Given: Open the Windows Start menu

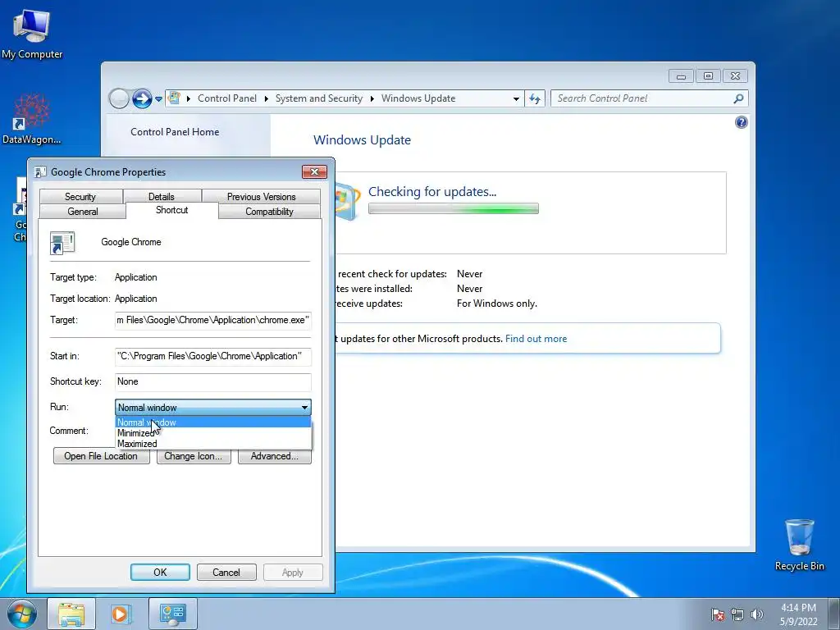Looking at the screenshot, I should point(22,614).
